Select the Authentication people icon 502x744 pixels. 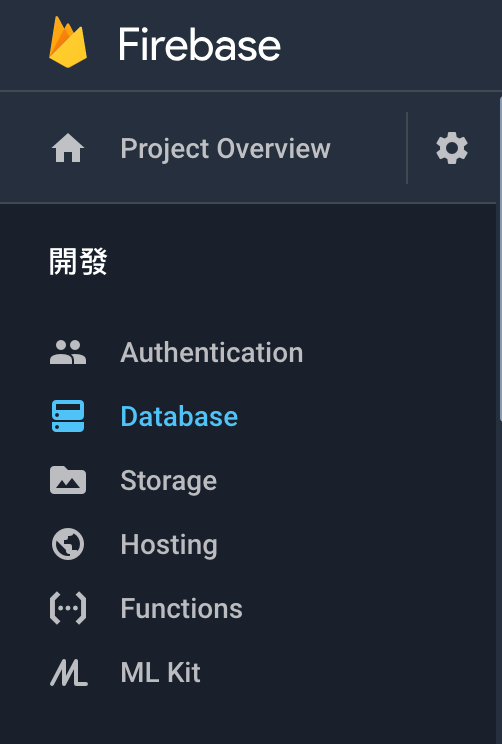point(68,353)
